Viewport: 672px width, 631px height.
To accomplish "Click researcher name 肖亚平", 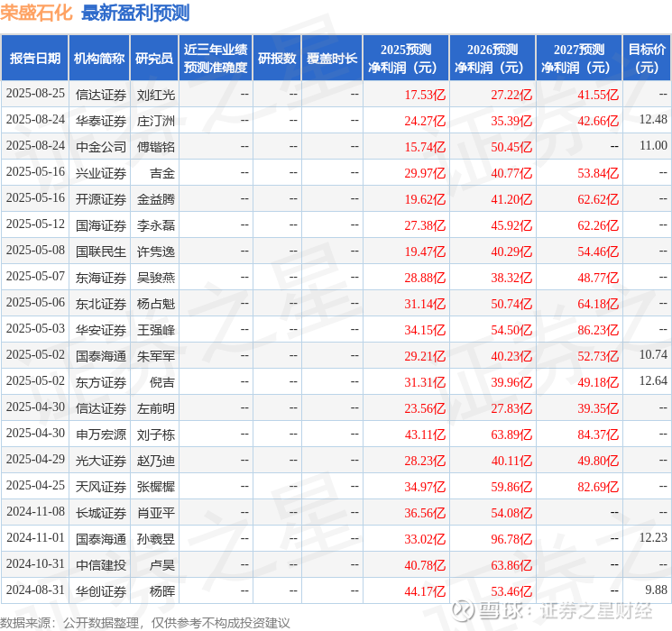I will (155, 513).
